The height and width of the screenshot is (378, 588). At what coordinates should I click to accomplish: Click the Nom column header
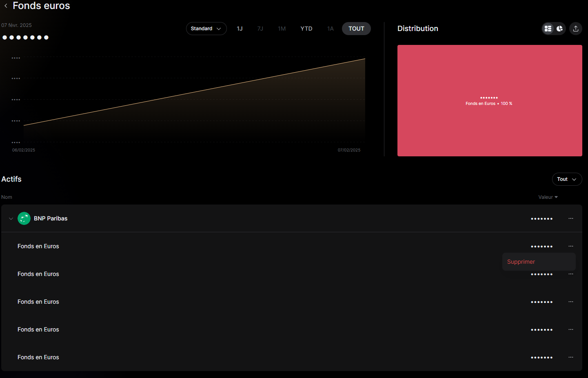7,197
